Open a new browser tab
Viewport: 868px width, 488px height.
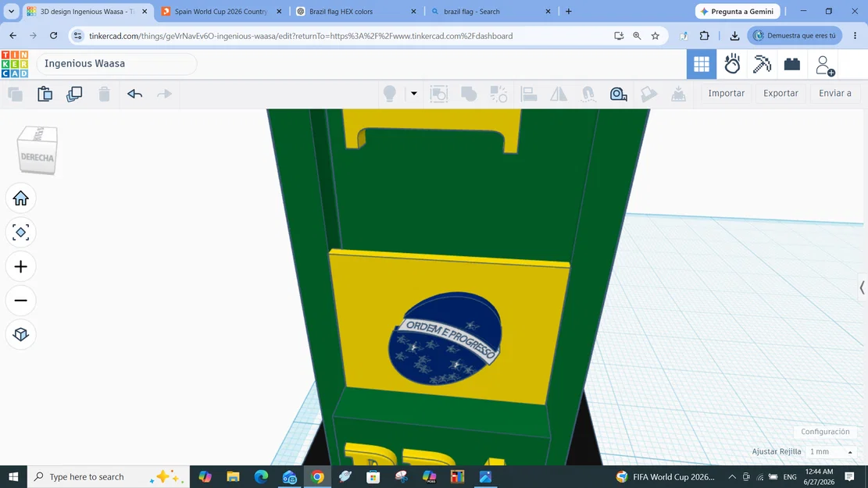click(x=569, y=11)
